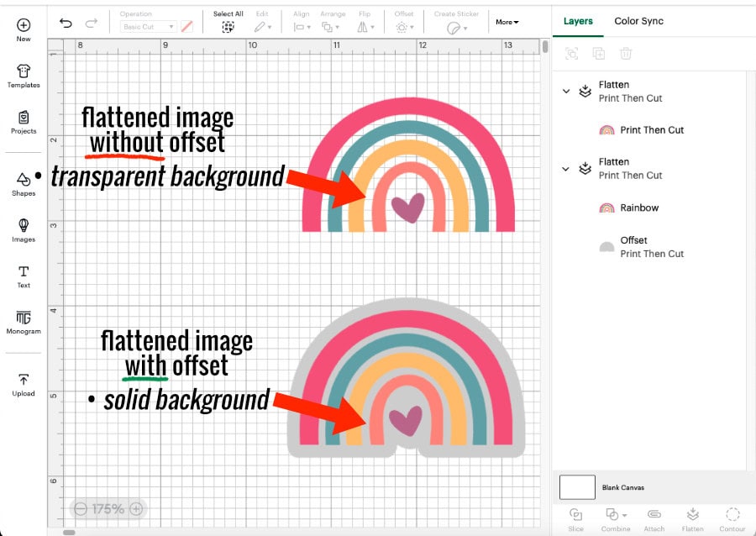Open the New project button
The image size is (756, 536).
24,30
